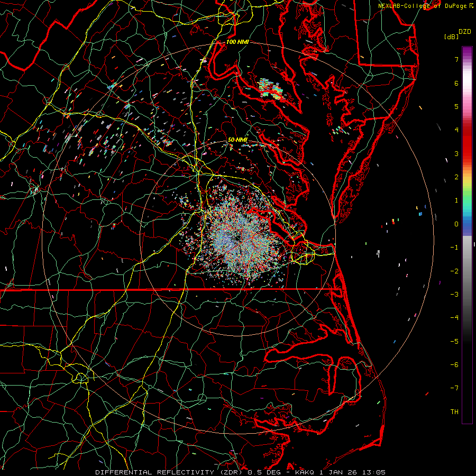Select the -1 value on the color scale
This screenshot has width=476, height=476.
pos(454,248)
